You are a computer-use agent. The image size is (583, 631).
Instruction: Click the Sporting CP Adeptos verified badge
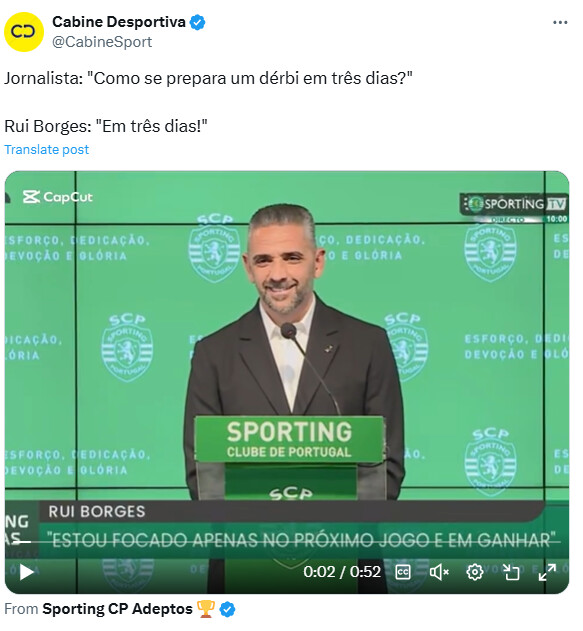tap(227, 609)
